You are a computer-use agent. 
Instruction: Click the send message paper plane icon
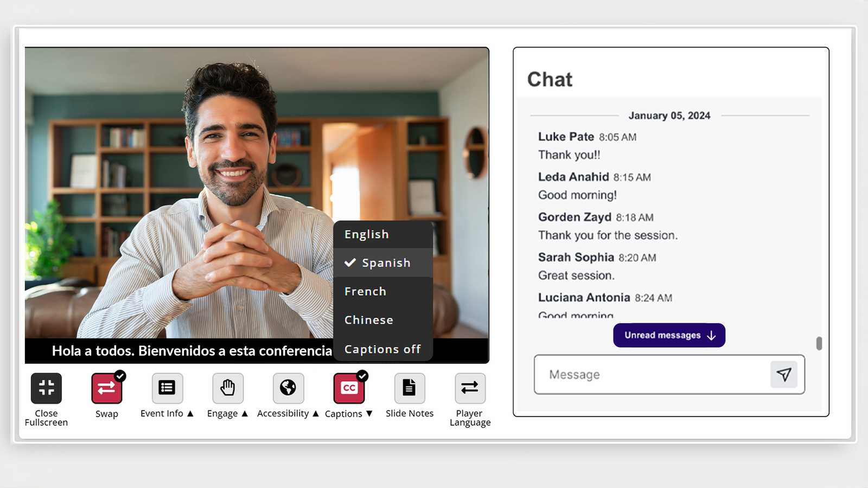(784, 374)
